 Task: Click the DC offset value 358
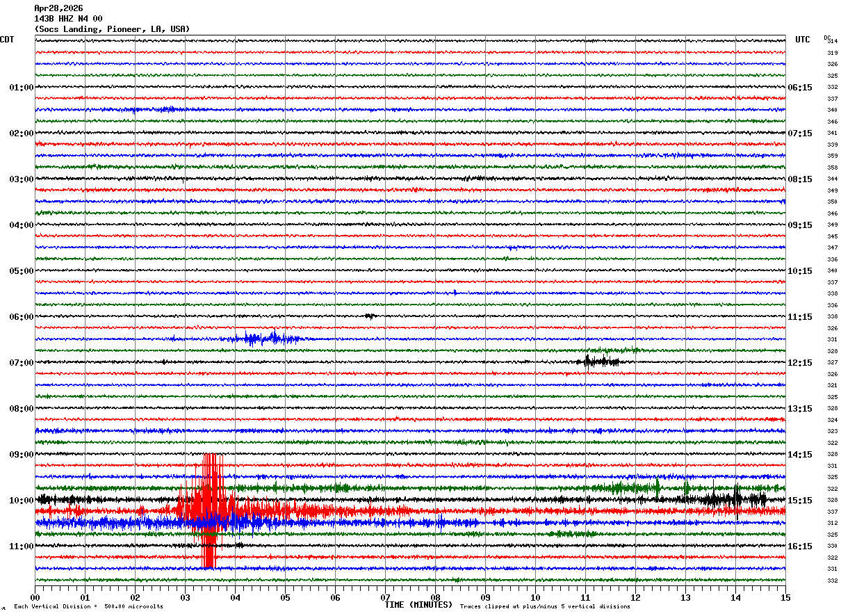click(x=832, y=168)
